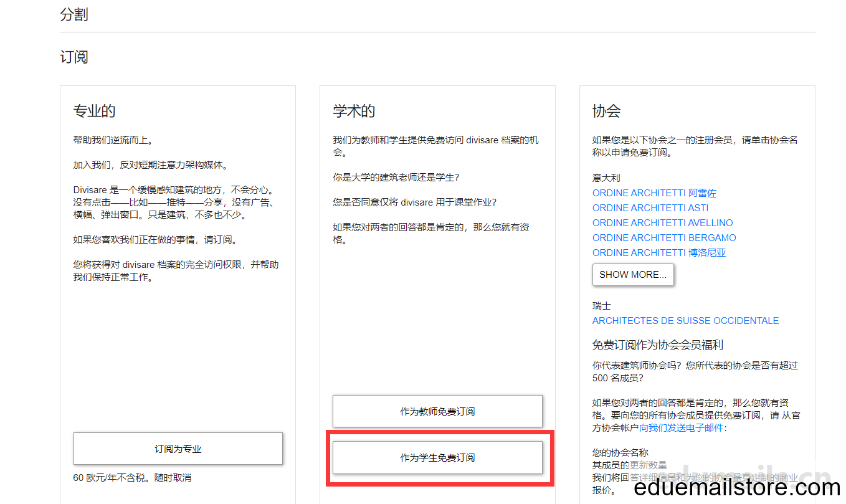This screenshot has width=846, height=504.
Task: Open ORDINE ARCHITETTI 博洛尼亚 link
Action: point(659,253)
